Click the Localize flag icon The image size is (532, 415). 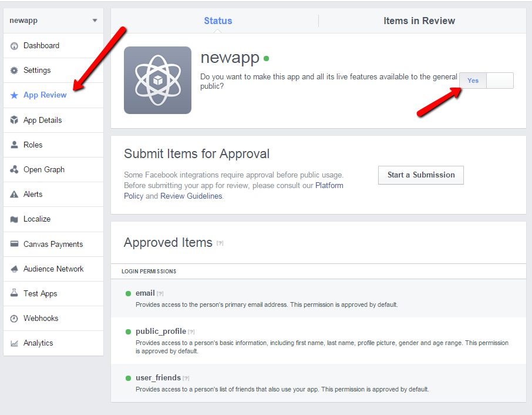[x=14, y=219]
